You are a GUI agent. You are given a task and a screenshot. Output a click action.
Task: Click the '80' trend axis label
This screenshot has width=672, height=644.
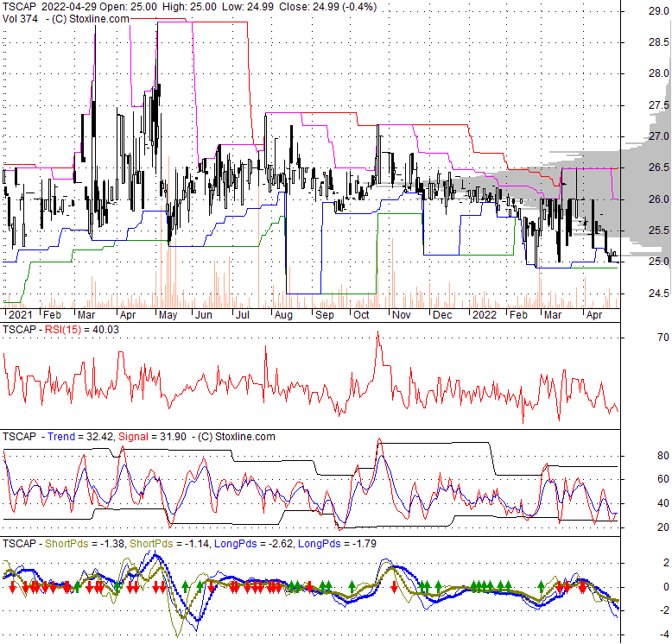[x=663, y=456]
